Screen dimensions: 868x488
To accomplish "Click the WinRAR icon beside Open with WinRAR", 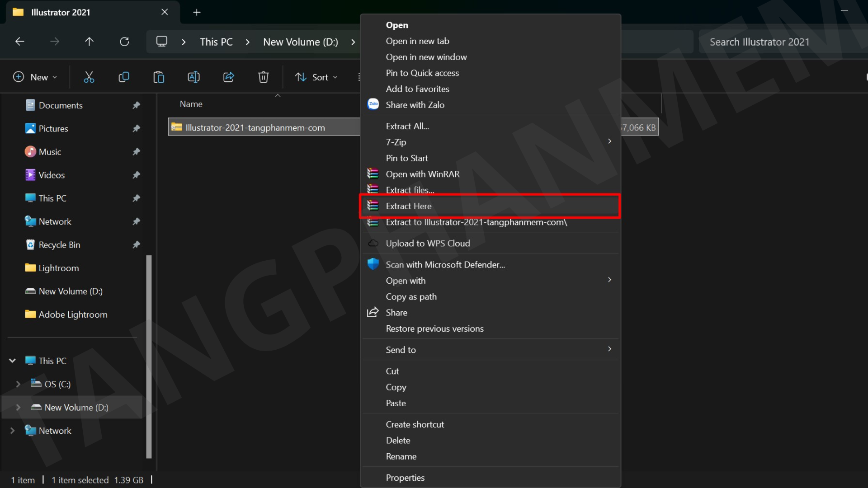I will [x=373, y=174].
